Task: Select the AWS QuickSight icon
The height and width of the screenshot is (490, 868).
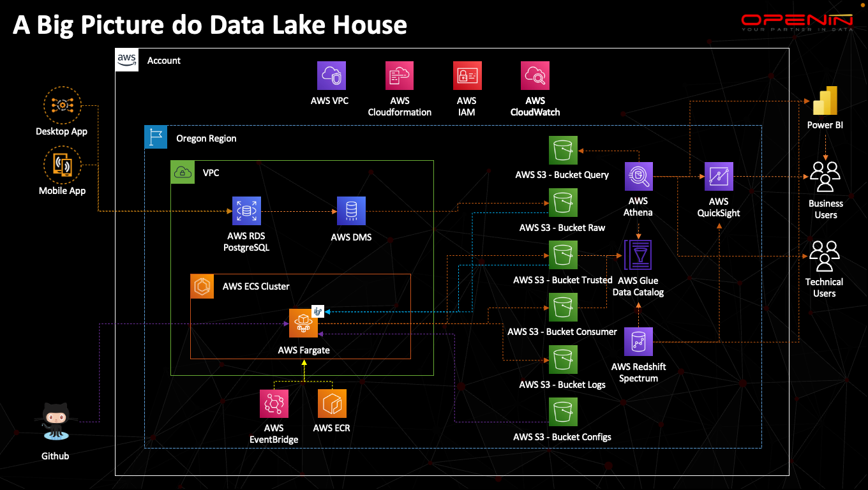Action: click(719, 176)
